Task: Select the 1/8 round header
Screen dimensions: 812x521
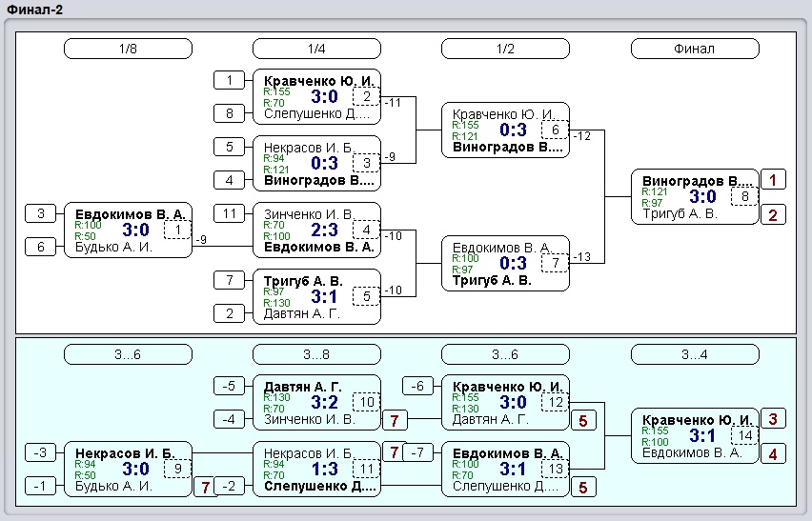Action: (128, 49)
